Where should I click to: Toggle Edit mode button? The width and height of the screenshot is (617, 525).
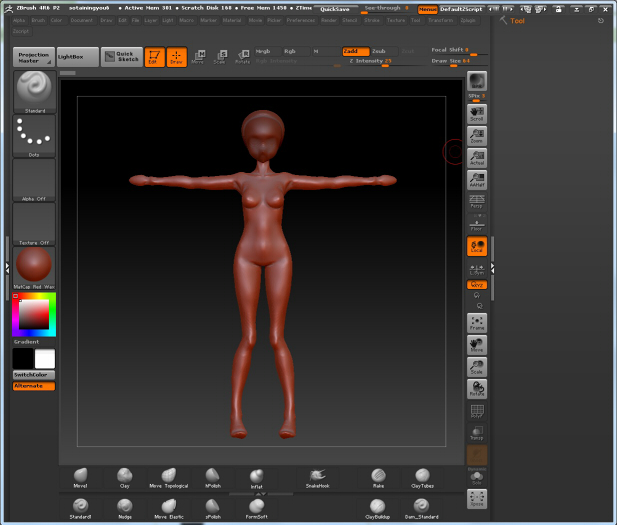point(154,57)
